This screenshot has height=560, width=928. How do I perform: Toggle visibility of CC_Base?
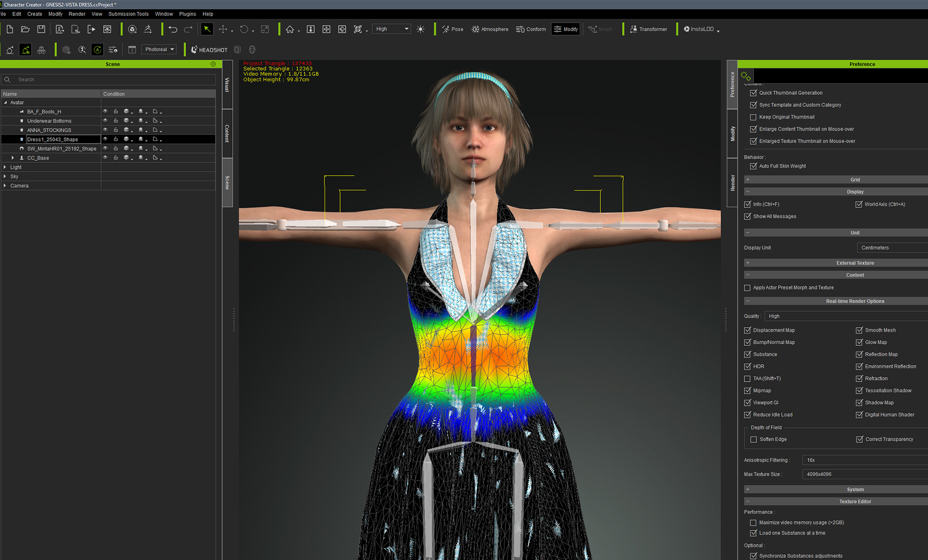(x=105, y=158)
